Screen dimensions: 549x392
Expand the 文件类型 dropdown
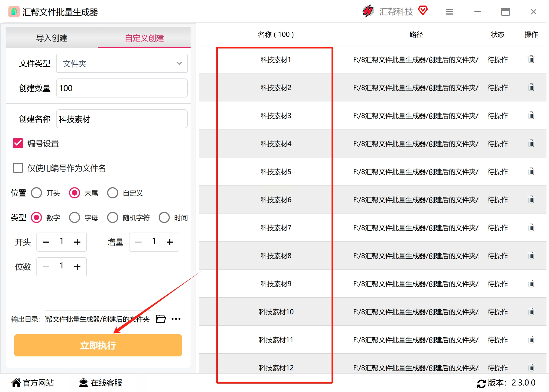pos(122,63)
